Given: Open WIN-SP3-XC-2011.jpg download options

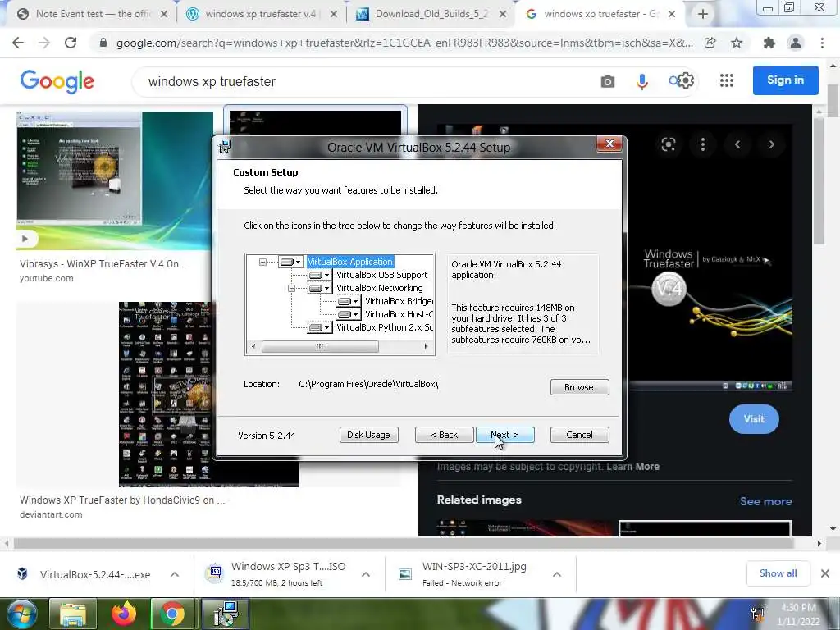Looking at the screenshot, I should (x=557, y=574).
